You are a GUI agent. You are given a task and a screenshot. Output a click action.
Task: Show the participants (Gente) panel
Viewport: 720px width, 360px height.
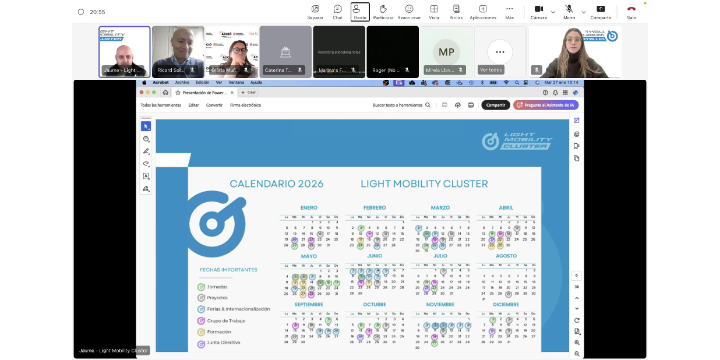coord(360,12)
